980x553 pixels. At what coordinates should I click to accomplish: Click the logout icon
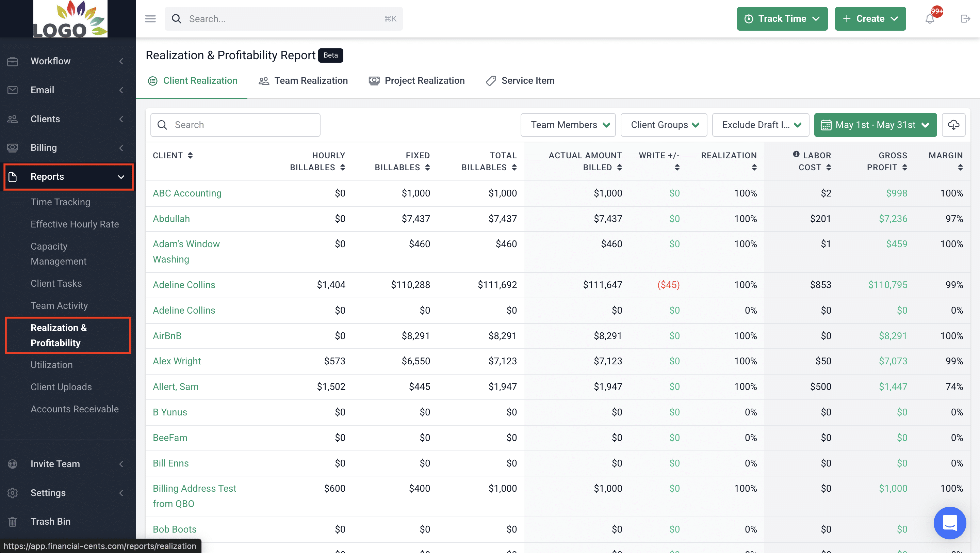[x=965, y=18]
